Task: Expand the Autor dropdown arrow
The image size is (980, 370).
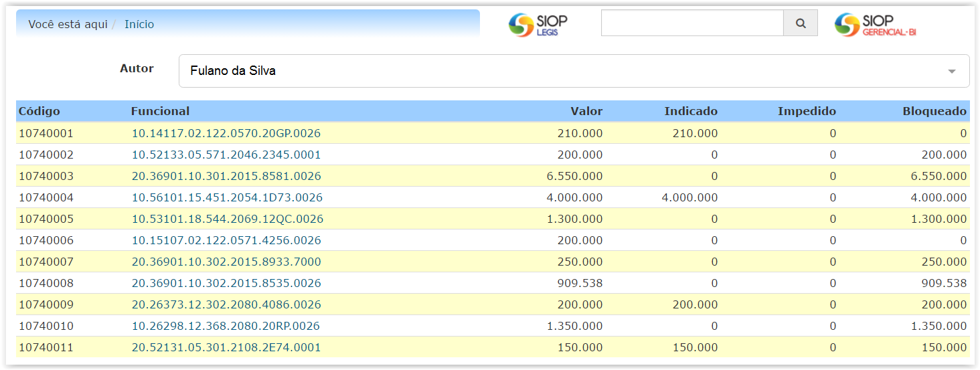Action: pyautogui.click(x=951, y=72)
